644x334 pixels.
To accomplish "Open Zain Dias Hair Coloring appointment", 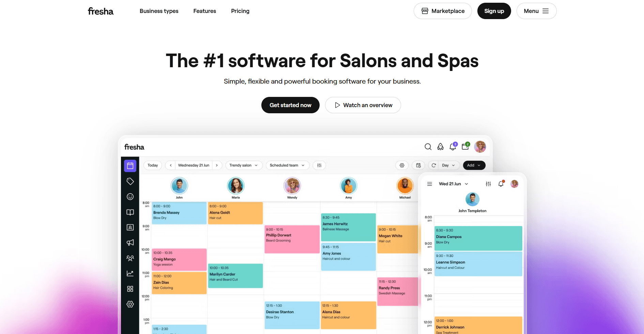I will [x=179, y=283].
